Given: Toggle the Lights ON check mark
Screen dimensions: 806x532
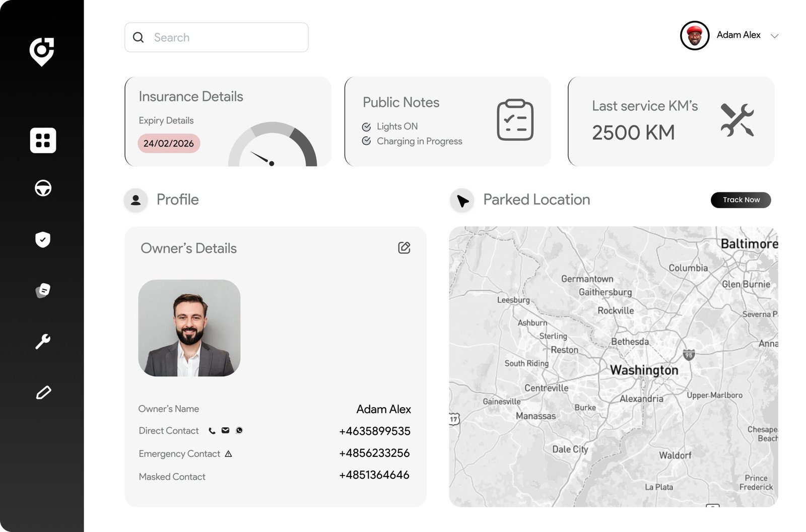Looking at the screenshot, I should click(x=366, y=127).
